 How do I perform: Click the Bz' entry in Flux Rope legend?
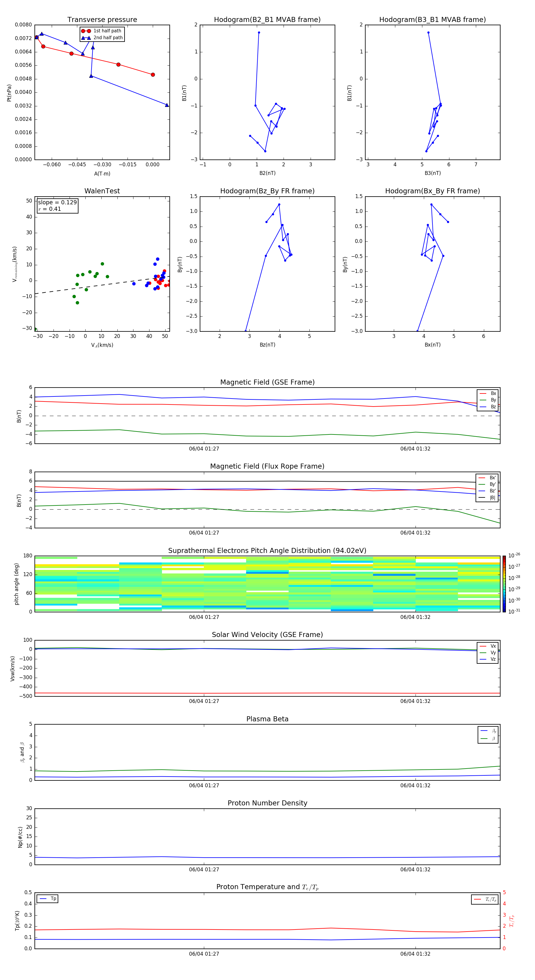click(487, 491)
